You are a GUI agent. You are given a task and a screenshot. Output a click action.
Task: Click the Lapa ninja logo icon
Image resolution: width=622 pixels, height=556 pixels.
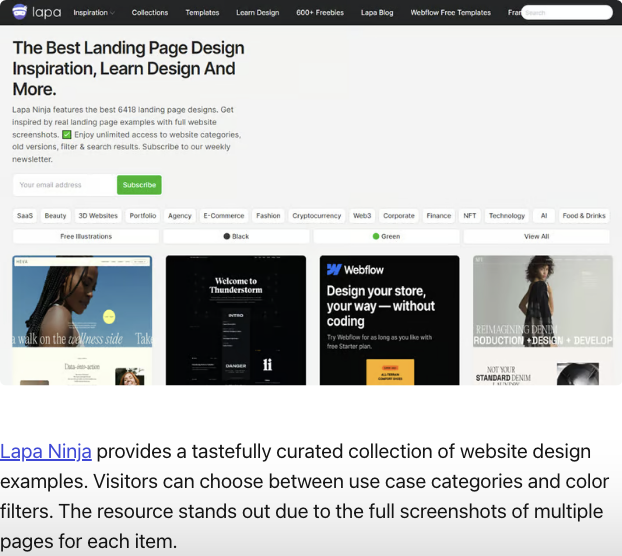click(19, 12)
